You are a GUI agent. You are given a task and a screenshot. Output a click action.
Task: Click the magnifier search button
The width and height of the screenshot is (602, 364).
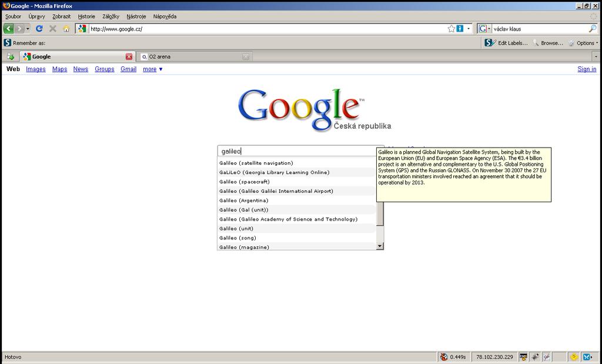click(x=593, y=29)
